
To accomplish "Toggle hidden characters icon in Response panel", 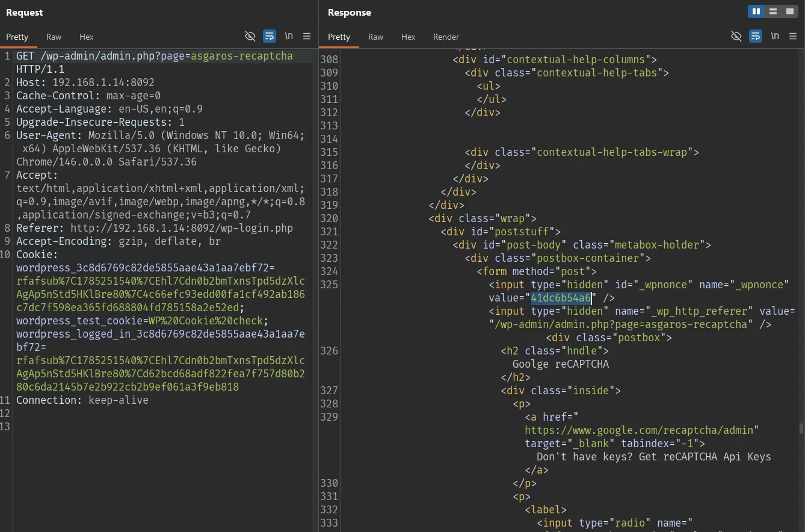I will click(x=736, y=36).
